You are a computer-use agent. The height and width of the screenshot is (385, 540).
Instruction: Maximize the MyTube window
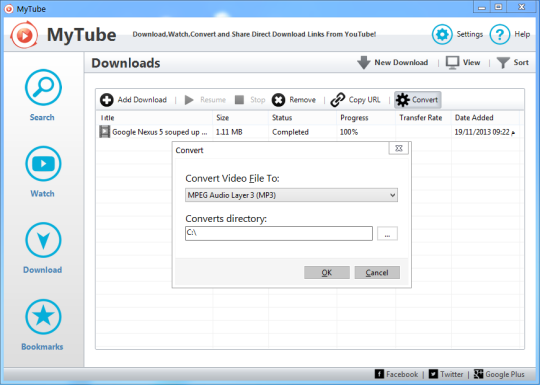click(x=499, y=7)
